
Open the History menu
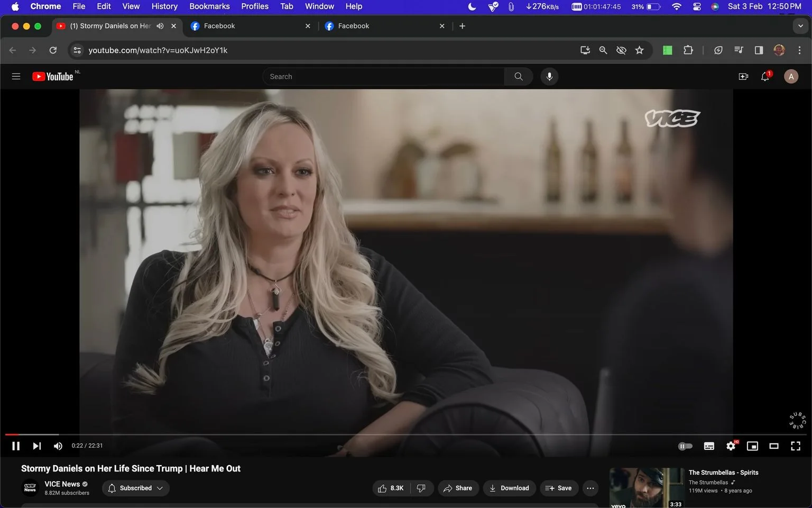tap(164, 6)
